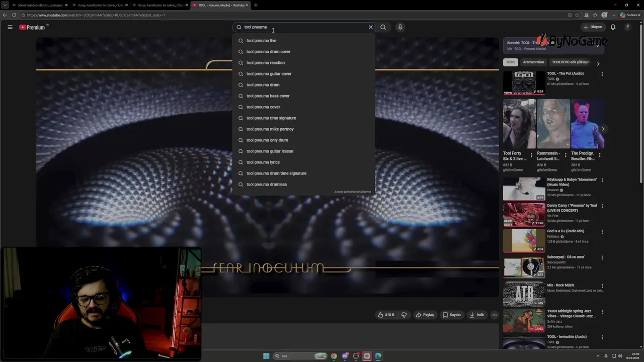
Task: Choose the exact suggestion 'tool pneuma drum'
Action: coord(304,85)
